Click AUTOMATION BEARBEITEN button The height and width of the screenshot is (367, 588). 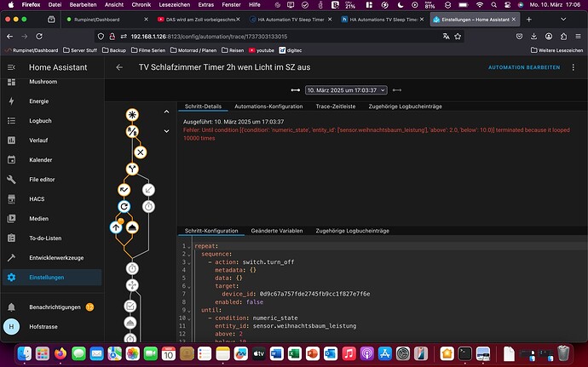524,67
